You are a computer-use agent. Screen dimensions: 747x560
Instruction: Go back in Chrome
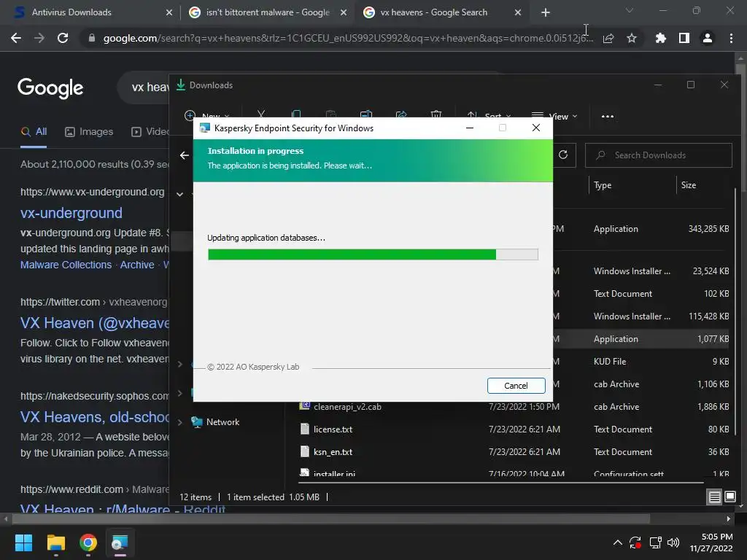coord(16,38)
